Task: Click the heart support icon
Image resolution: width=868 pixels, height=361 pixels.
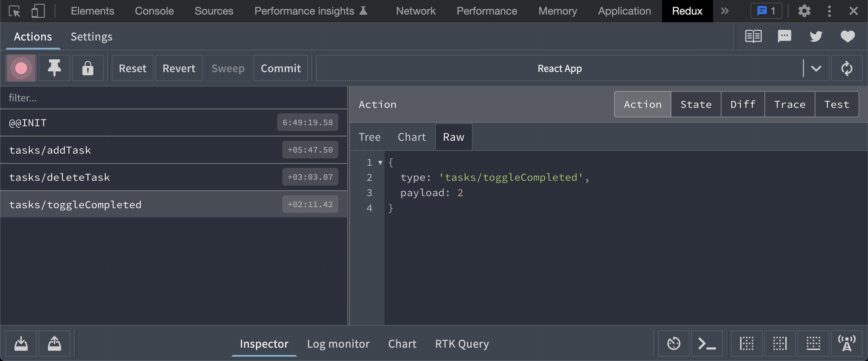Action: (847, 36)
